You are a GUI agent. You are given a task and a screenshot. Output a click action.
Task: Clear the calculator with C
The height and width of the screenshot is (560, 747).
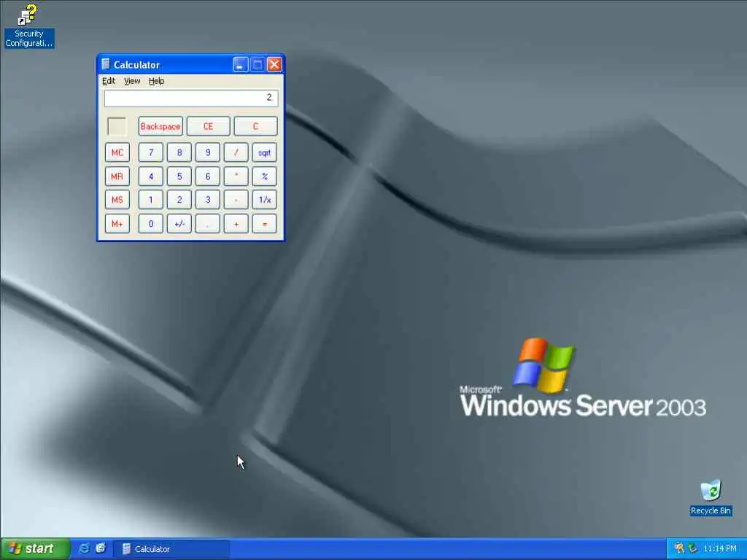pos(255,126)
